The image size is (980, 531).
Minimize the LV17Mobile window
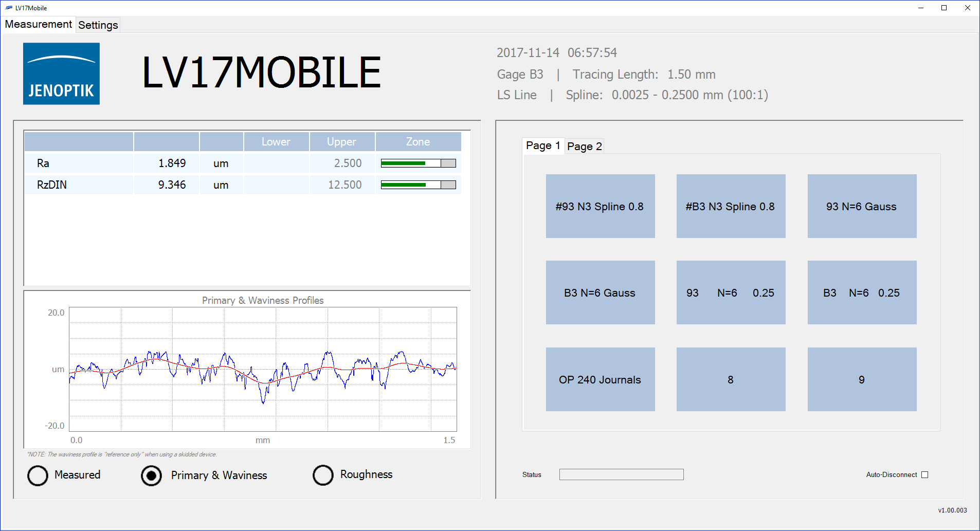pos(921,8)
